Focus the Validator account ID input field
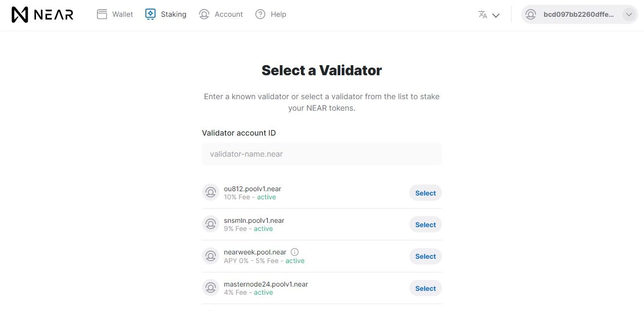The height and width of the screenshot is (311, 644). pyautogui.click(x=322, y=154)
